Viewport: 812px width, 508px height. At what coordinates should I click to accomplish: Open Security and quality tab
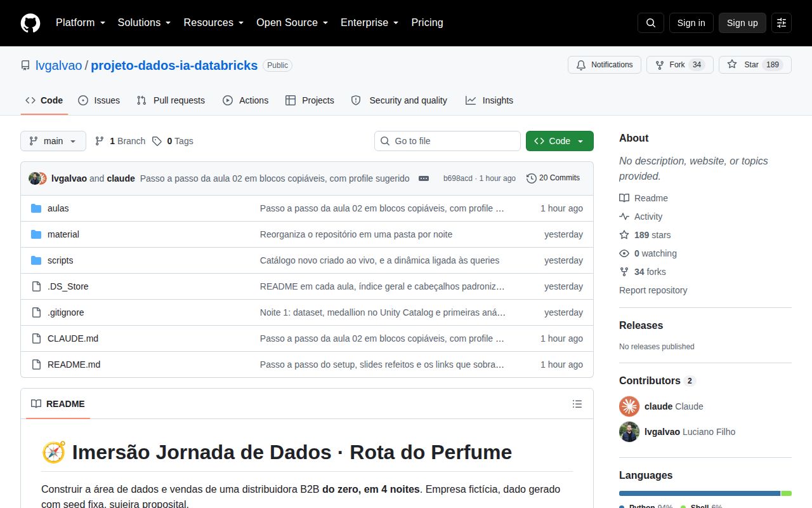click(x=399, y=100)
